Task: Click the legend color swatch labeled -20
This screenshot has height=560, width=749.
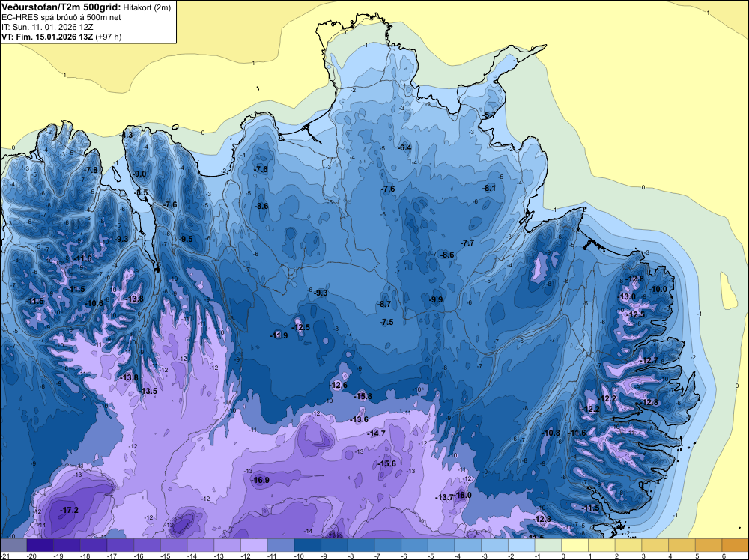Action: click(40, 545)
